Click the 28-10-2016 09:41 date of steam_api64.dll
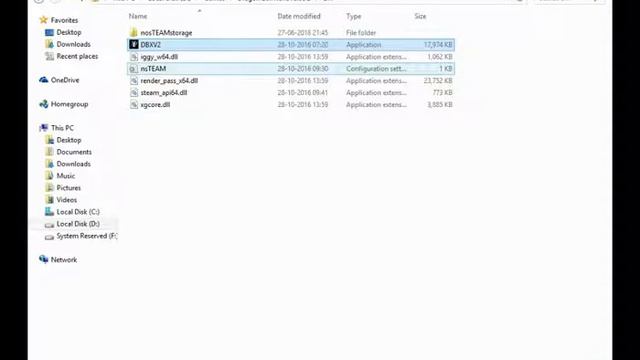The height and width of the screenshot is (360, 640). (x=302, y=93)
